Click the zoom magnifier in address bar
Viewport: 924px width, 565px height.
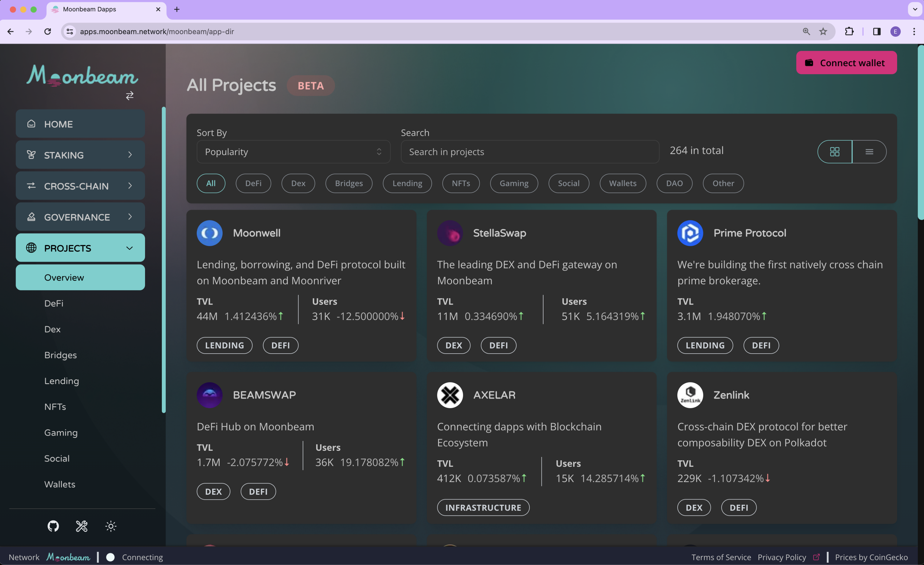tap(806, 31)
